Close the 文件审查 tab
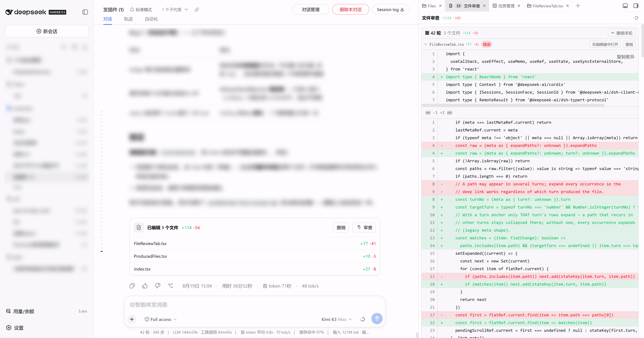This screenshot has width=644, height=338. pos(484,6)
